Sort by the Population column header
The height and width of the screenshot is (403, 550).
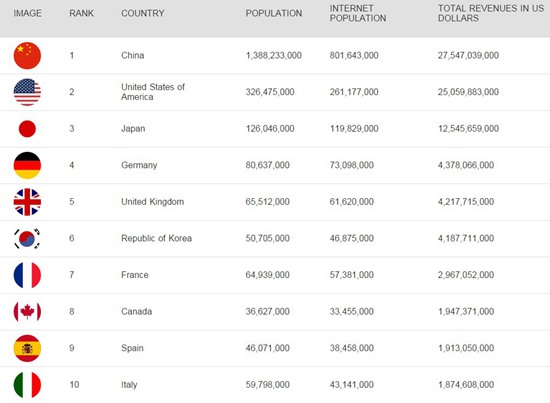tap(274, 13)
